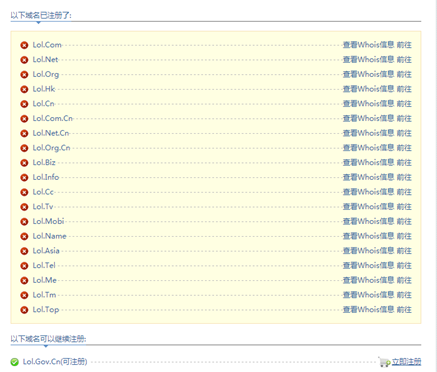Click the red X icon beside Lol.Tv
437x372 pixels.
pyautogui.click(x=24, y=207)
